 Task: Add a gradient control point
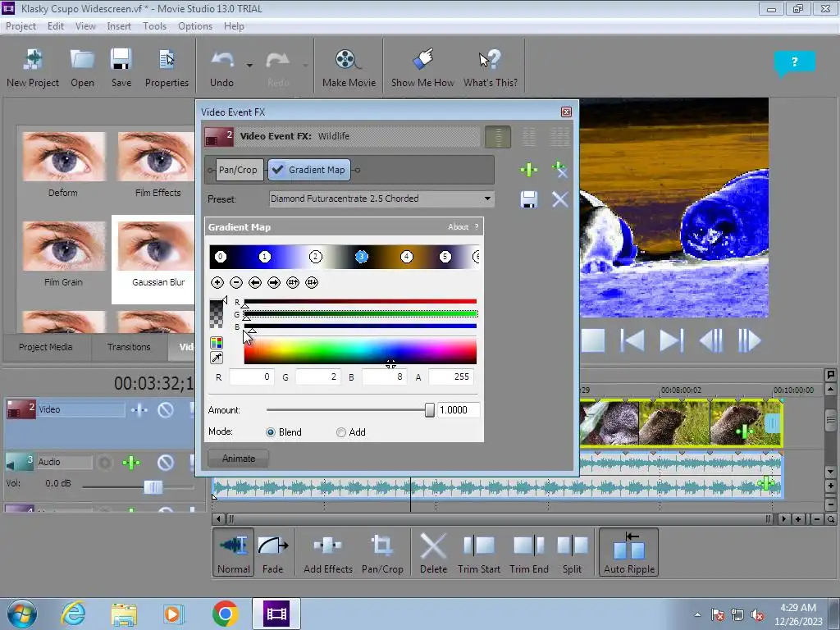pyautogui.click(x=217, y=282)
